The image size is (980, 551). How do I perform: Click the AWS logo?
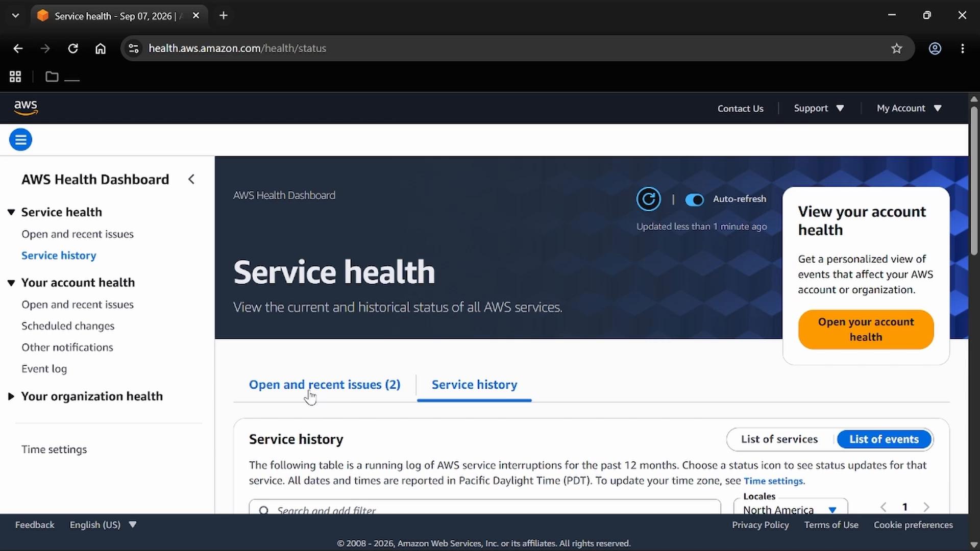coord(26,108)
